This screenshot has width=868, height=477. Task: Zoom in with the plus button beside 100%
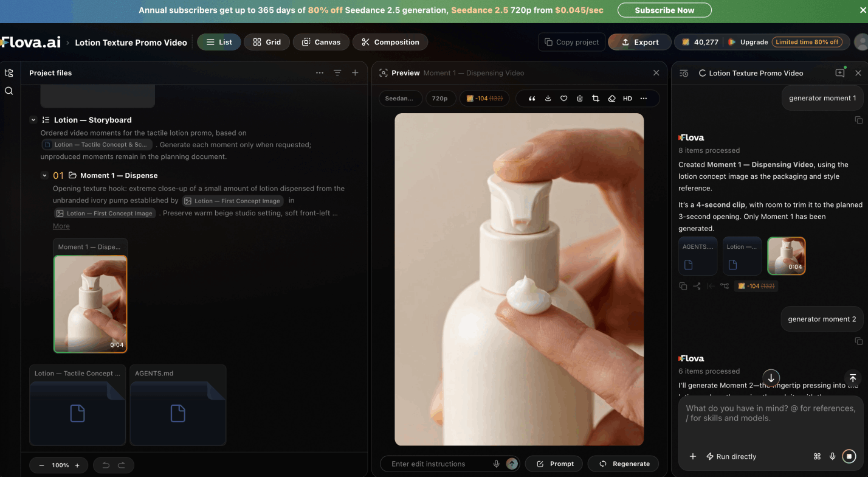point(77,465)
